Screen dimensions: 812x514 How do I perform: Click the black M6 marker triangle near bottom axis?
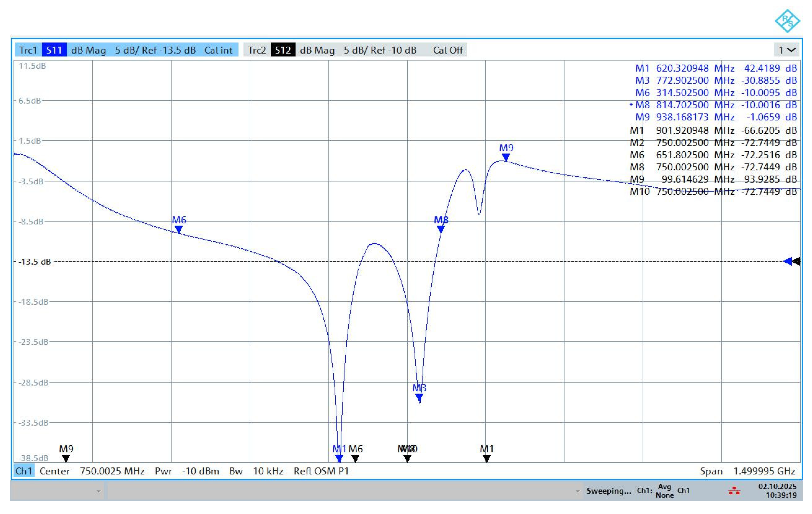pos(355,458)
